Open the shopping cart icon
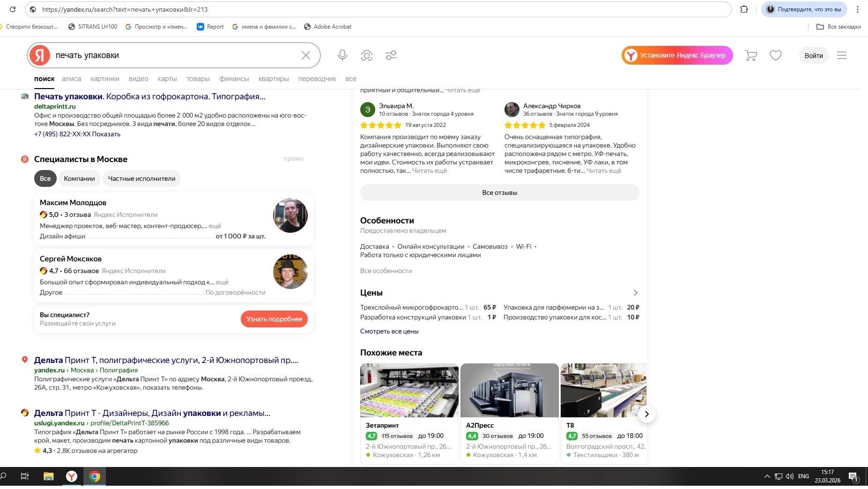This screenshot has height=489, width=868. (751, 55)
